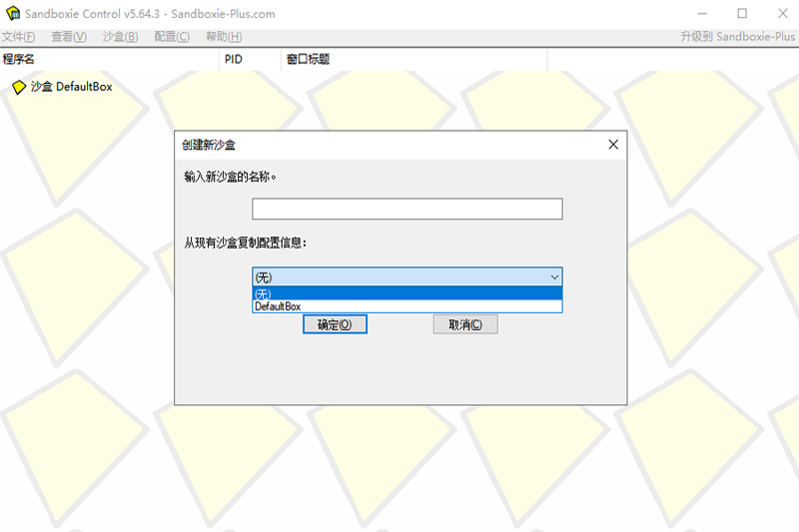Image resolution: width=799 pixels, height=532 pixels.
Task: Collapse the copy-config combo box arrow
Action: click(554, 276)
